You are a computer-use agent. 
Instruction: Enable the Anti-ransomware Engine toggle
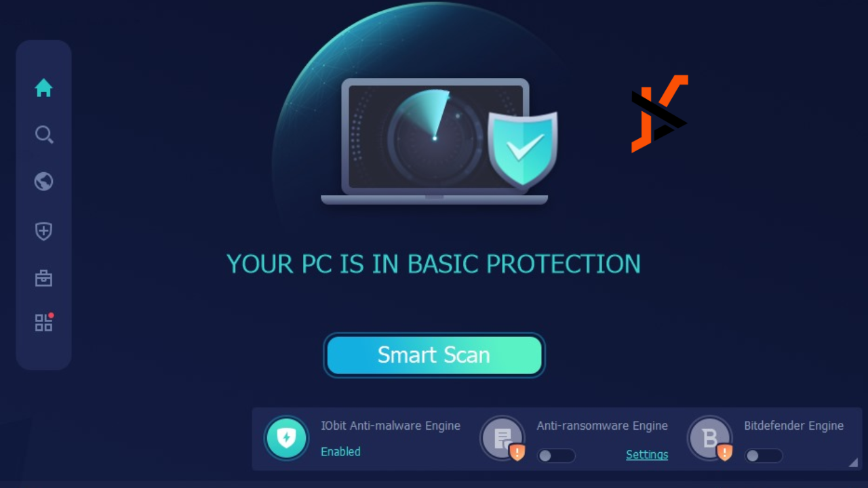point(556,455)
